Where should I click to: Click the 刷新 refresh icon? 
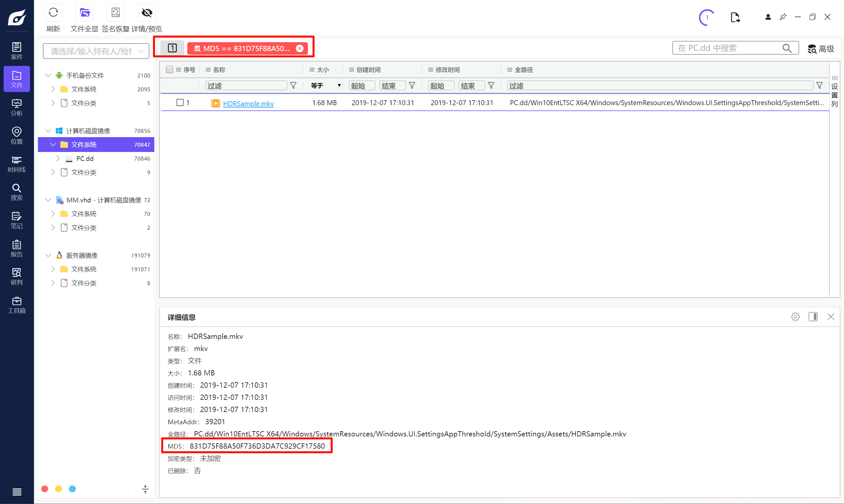coord(53,13)
